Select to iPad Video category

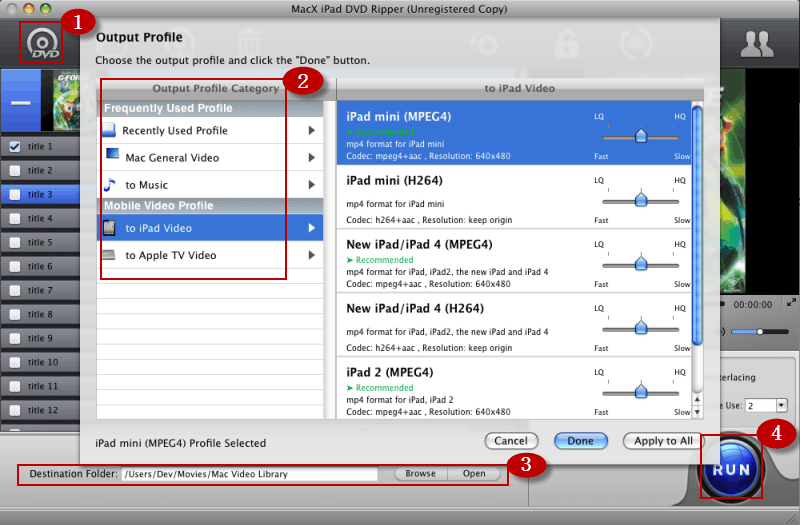210,228
